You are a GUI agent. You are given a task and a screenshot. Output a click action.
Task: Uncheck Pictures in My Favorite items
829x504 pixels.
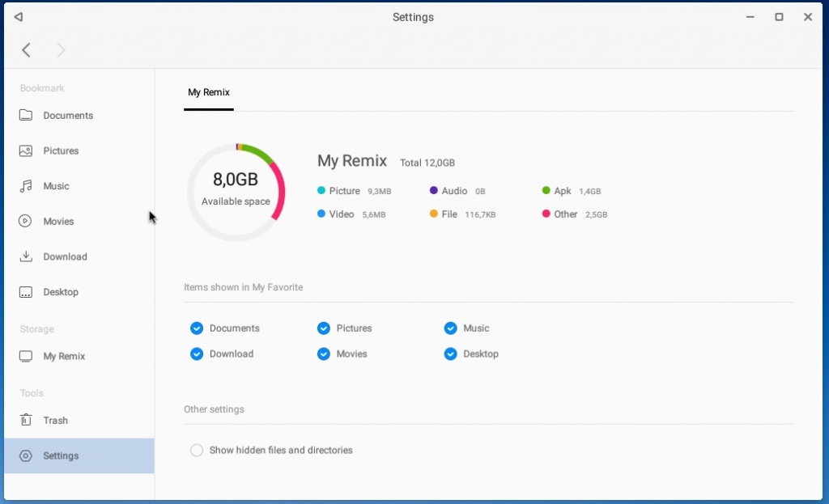click(x=324, y=328)
